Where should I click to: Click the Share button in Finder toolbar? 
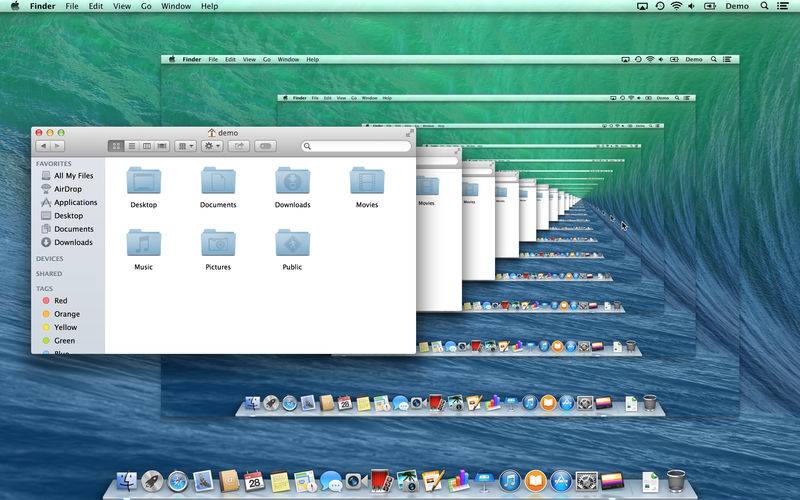pos(238,146)
